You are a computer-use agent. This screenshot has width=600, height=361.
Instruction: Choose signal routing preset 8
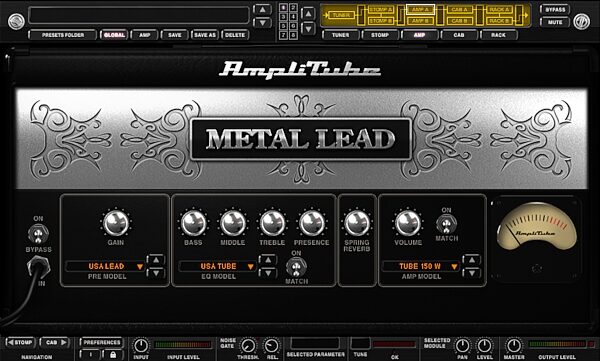tap(293, 35)
